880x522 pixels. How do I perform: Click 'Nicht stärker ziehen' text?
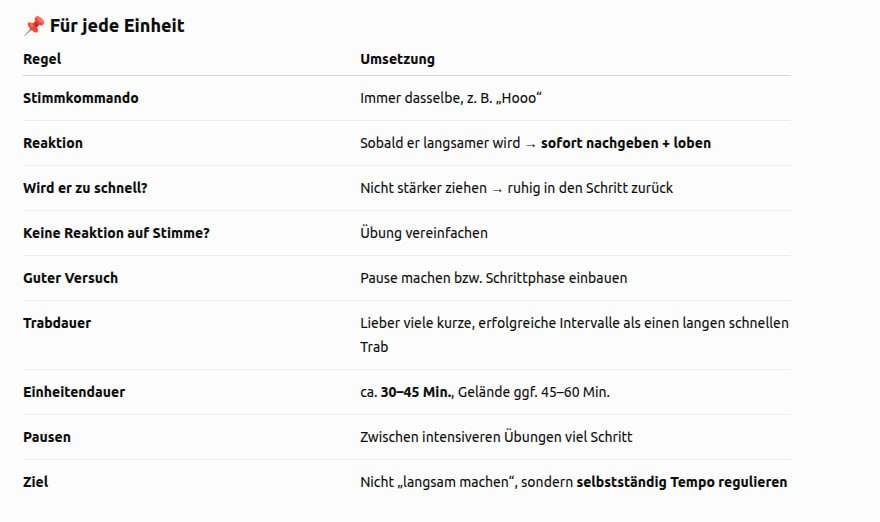click(x=423, y=188)
